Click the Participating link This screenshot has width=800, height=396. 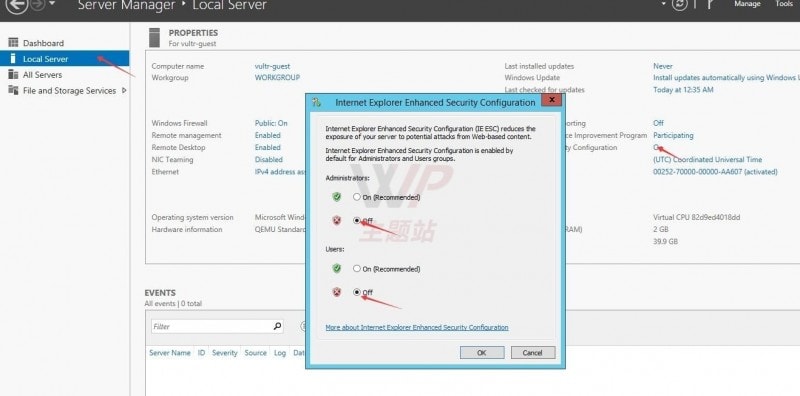[x=673, y=135]
